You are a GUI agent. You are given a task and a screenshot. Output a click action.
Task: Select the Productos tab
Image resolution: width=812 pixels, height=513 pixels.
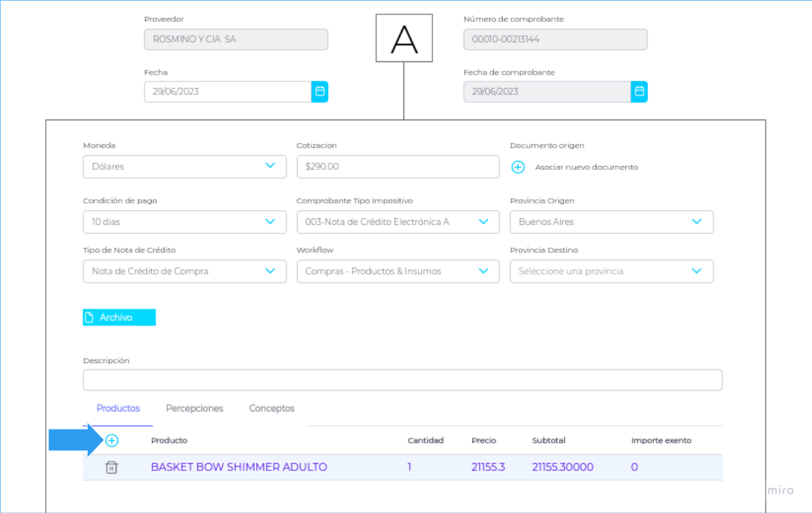pos(118,408)
